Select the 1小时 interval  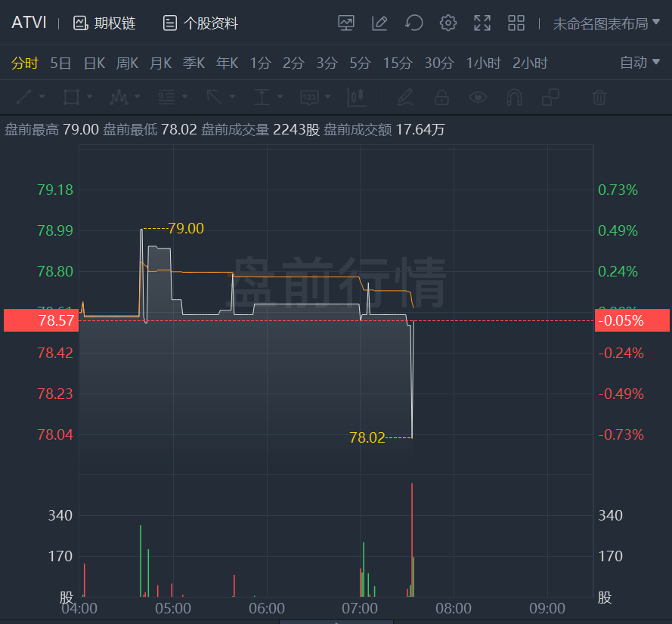484,63
